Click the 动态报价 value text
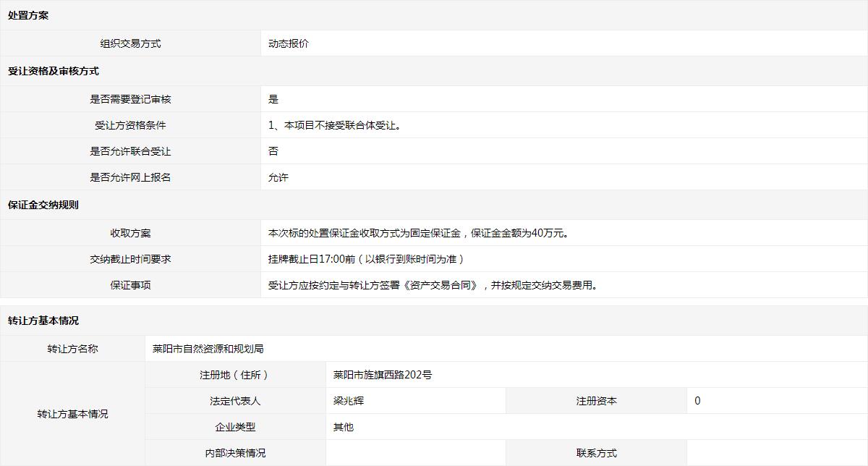The width and height of the screenshot is (868, 466). (289, 43)
